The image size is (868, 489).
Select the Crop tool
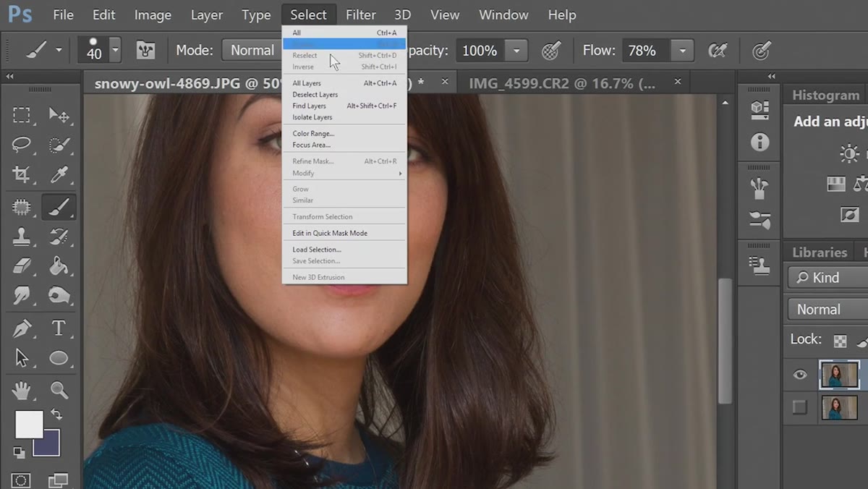click(x=22, y=174)
